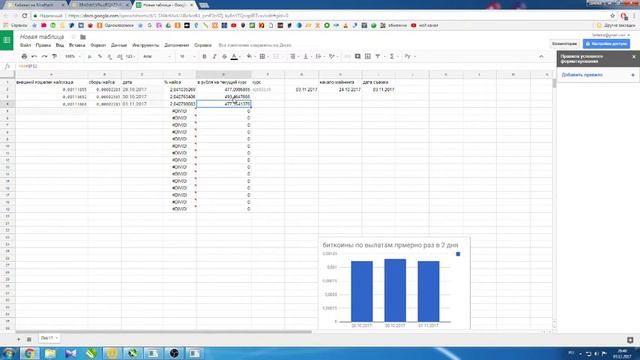Viewport: 640px width, 360px height.
Task: Toggle italic formatting
Action: 214,56
